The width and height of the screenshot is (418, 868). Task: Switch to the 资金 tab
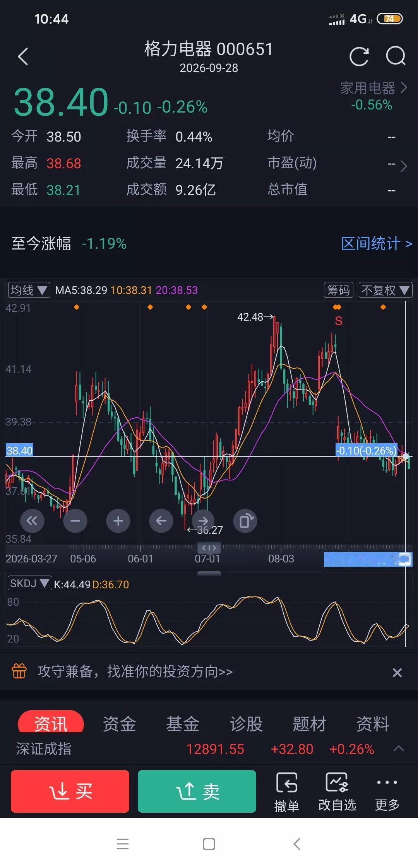120,724
